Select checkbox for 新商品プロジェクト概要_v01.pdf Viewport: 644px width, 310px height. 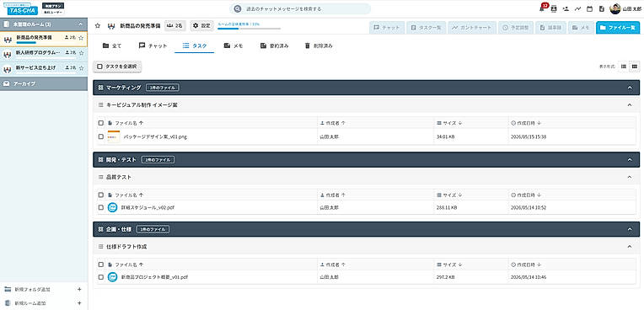coord(101,277)
